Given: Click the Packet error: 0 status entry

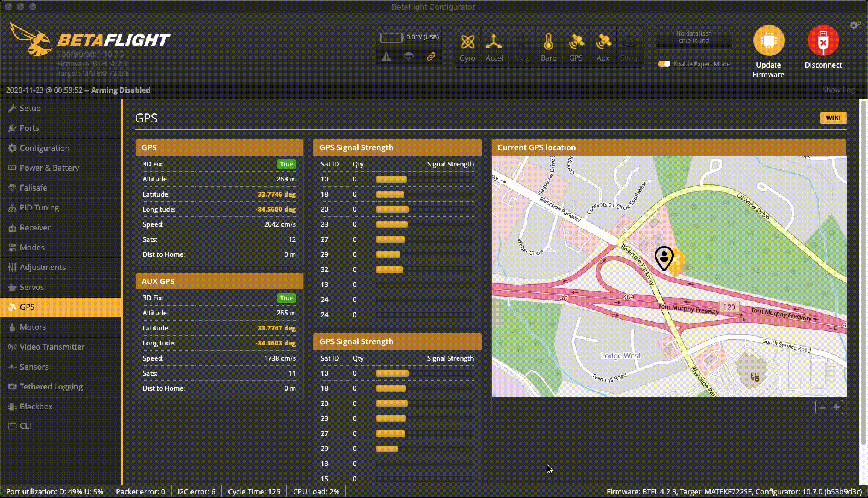Looking at the screenshot, I should [140, 491].
